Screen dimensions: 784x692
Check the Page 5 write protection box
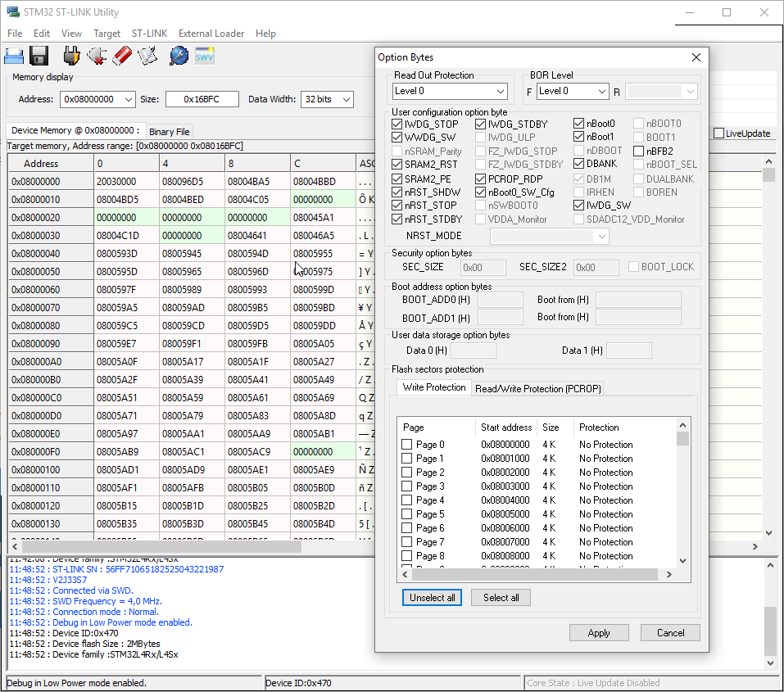pyautogui.click(x=407, y=514)
